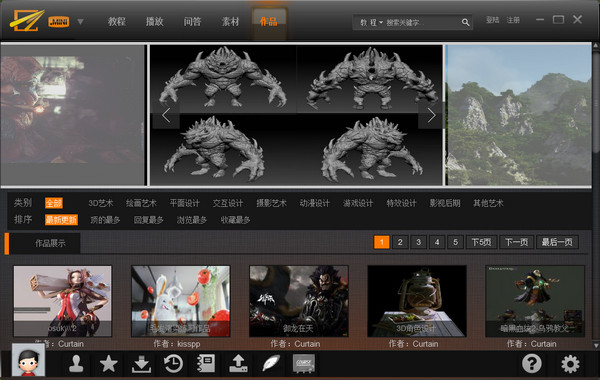Image resolution: width=600 pixels, height=380 pixels.
Task: Open the rabbit and tomatoes artwork thumbnail
Action: [181, 301]
